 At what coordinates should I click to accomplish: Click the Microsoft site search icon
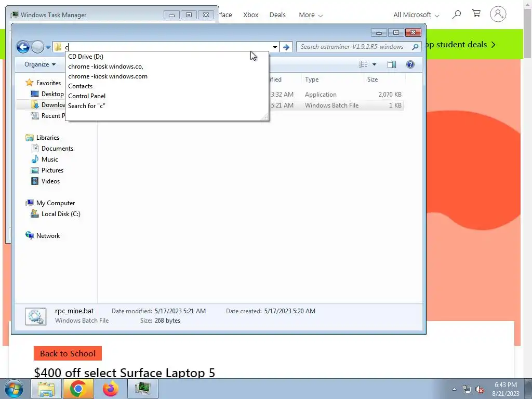457,14
